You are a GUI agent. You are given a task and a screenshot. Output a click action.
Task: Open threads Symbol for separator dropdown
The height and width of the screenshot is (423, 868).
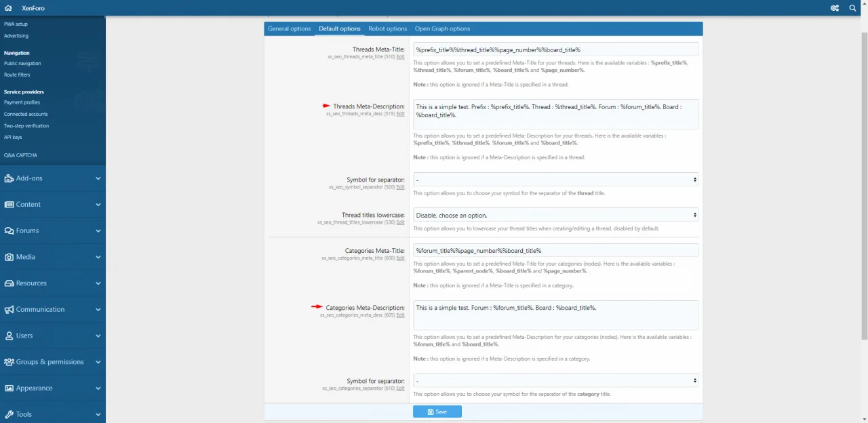point(555,180)
